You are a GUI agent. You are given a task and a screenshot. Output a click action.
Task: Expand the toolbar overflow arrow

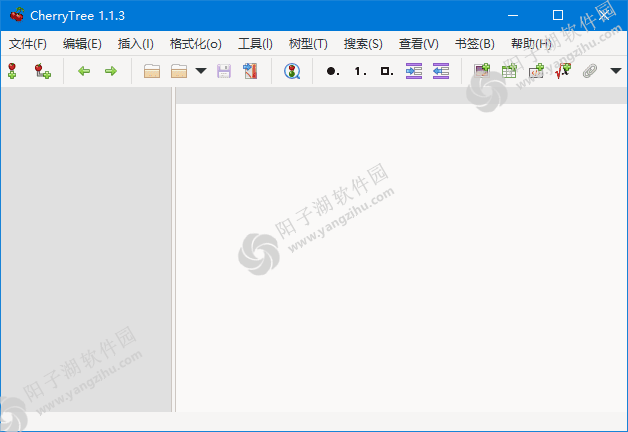(616, 71)
